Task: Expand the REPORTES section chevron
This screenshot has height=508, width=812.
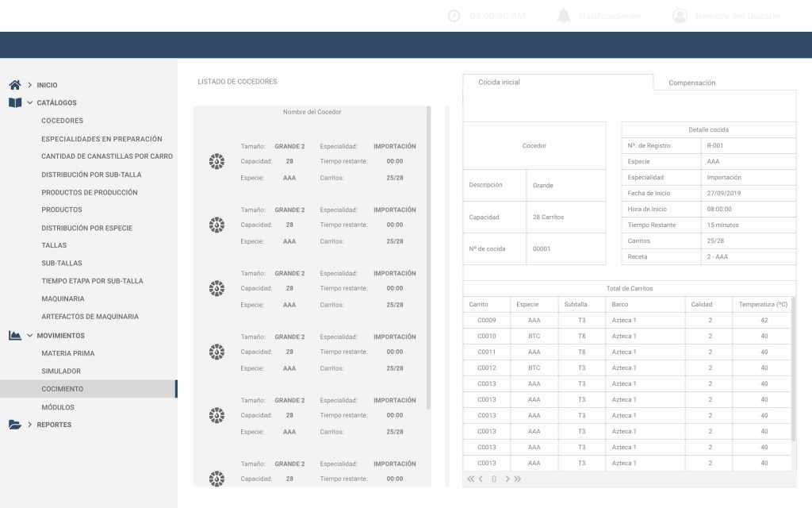Action: (29, 425)
